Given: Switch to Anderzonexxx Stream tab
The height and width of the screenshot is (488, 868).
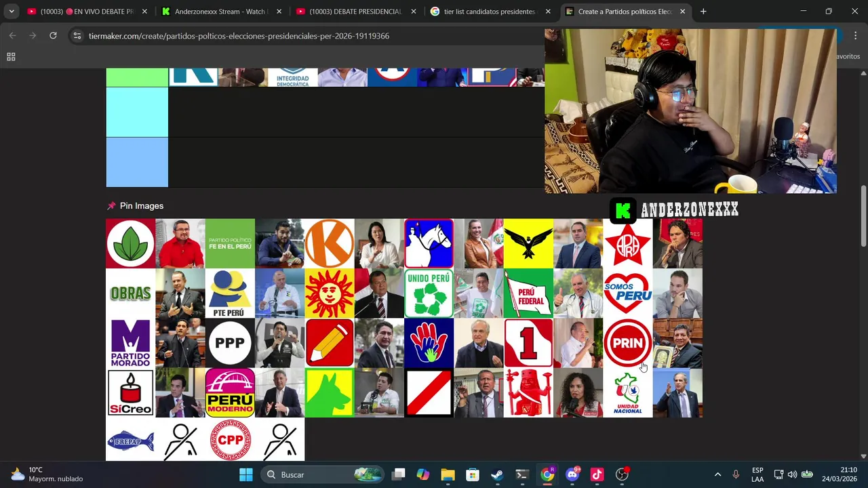Looking at the screenshot, I should pyautogui.click(x=221, y=12).
